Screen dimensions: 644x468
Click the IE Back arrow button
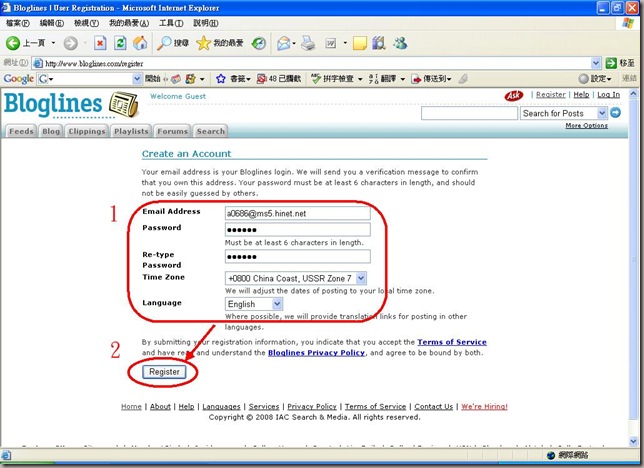click(13, 43)
